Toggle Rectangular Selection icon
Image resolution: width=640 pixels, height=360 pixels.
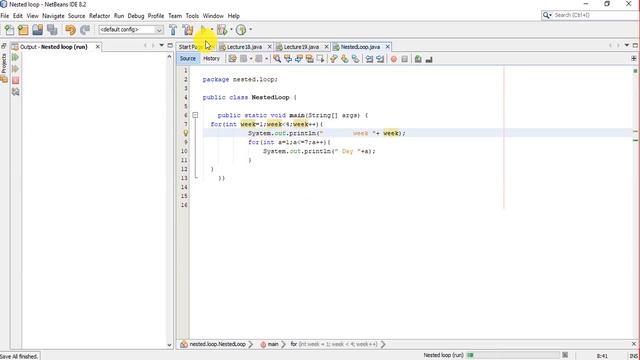click(x=320, y=59)
